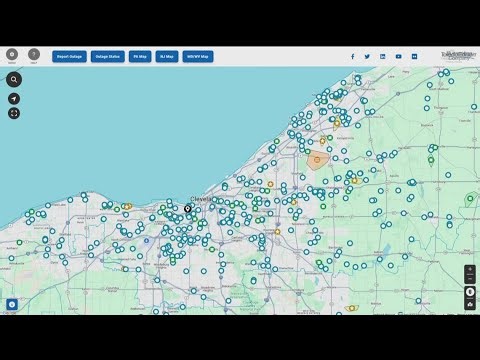
Task: Open the YouTube link icon
Action: pos(398,57)
